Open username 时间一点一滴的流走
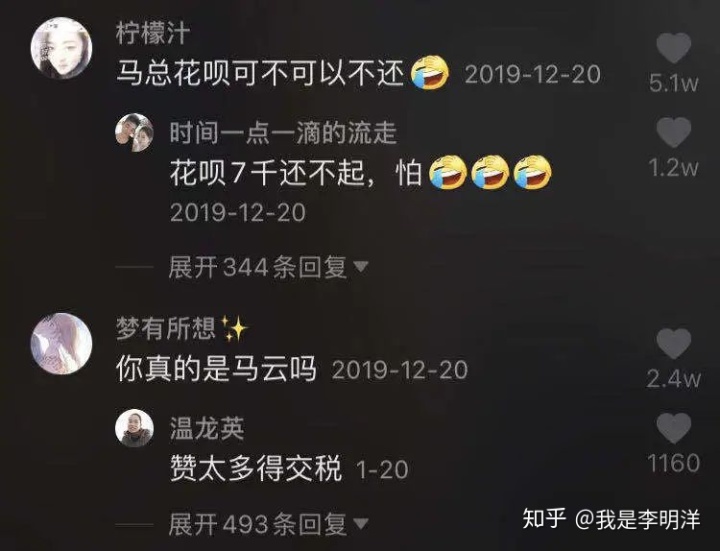The image size is (720, 551). 283,133
